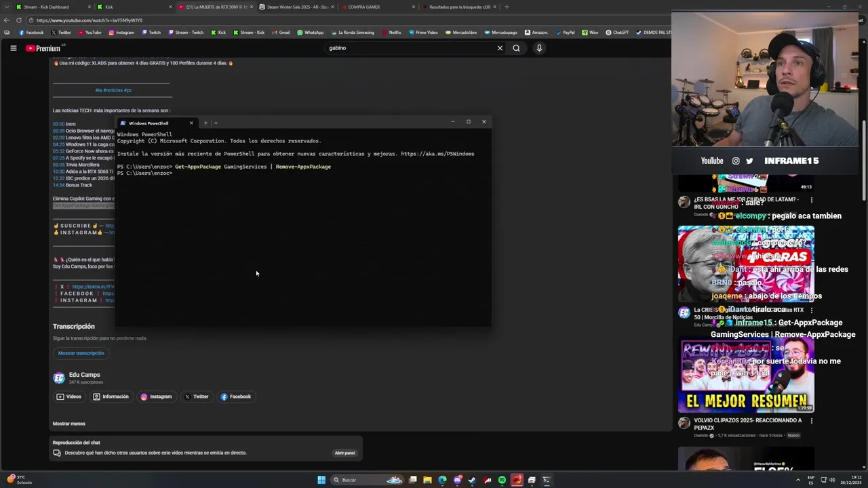
Task: Click the YouTube search input field
Action: point(410,48)
